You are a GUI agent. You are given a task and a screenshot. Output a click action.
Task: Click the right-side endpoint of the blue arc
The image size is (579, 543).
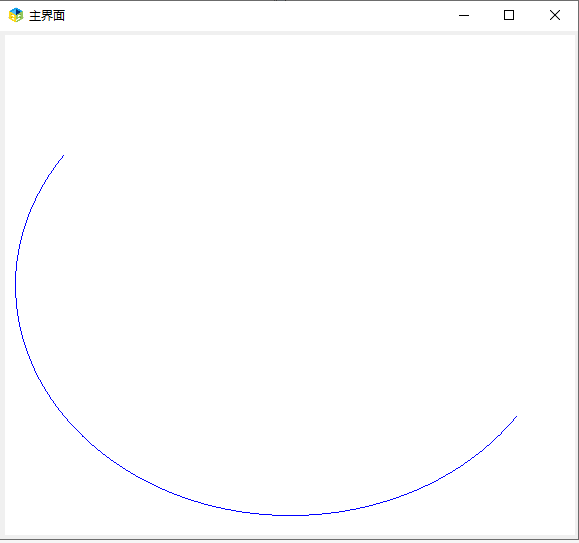pos(516,417)
